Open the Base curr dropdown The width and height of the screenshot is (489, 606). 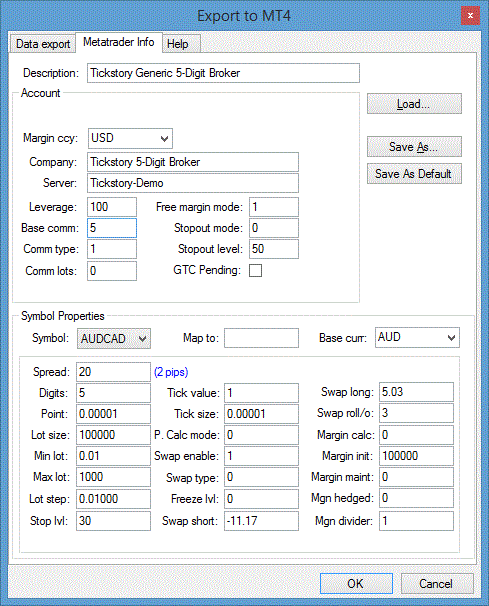tap(417, 337)
